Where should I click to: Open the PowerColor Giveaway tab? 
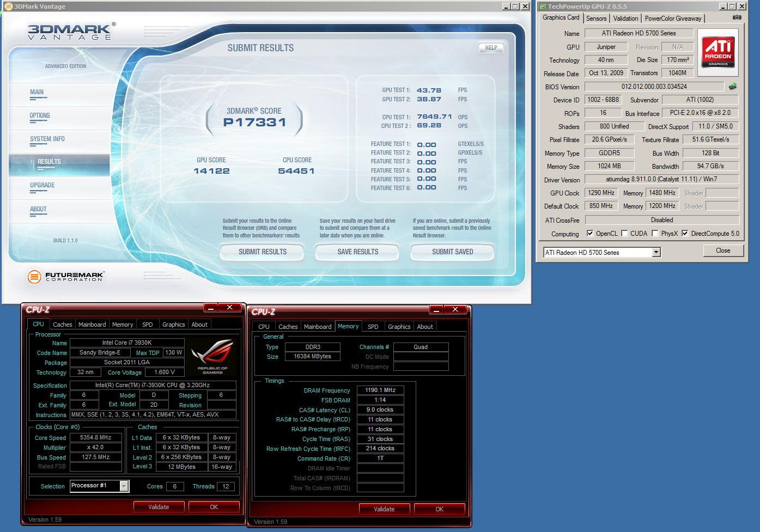click(673, 18)
